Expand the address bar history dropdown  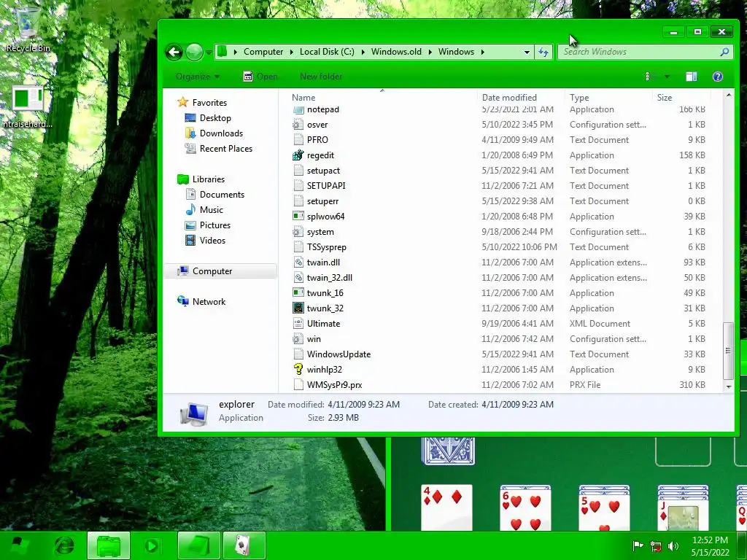(x=527, y=52)
